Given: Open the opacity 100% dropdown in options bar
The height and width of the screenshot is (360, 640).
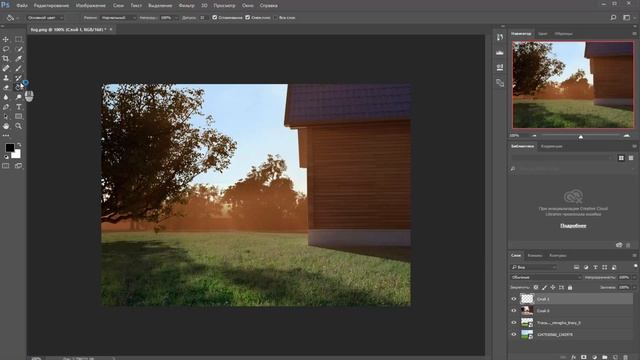Looking at the screenshot, I should pos(176,18).
